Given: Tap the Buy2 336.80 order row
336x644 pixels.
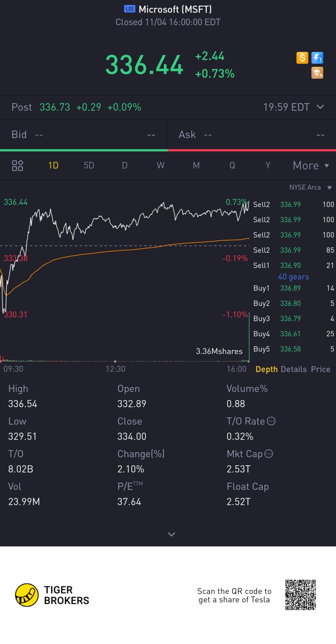Looking at the screenshot, I should [294, 303].
